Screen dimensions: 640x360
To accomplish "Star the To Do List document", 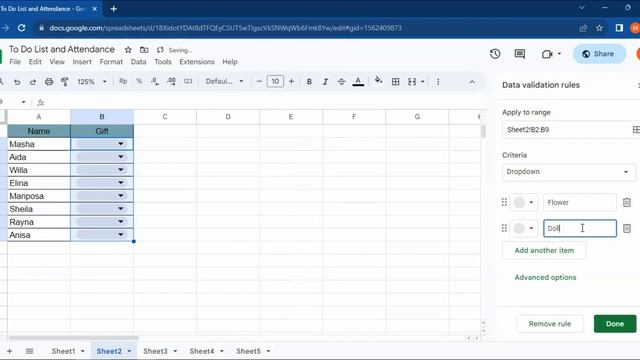I will pos(128,50).
